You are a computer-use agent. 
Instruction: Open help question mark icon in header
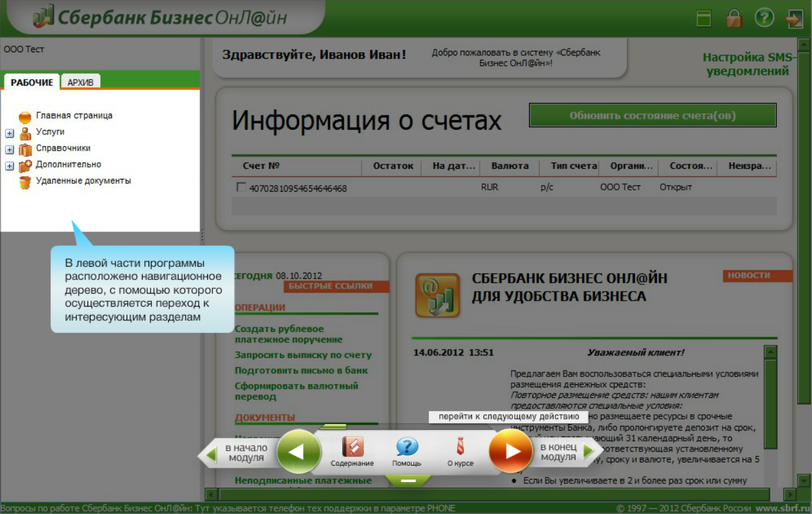tap(764, 18)
